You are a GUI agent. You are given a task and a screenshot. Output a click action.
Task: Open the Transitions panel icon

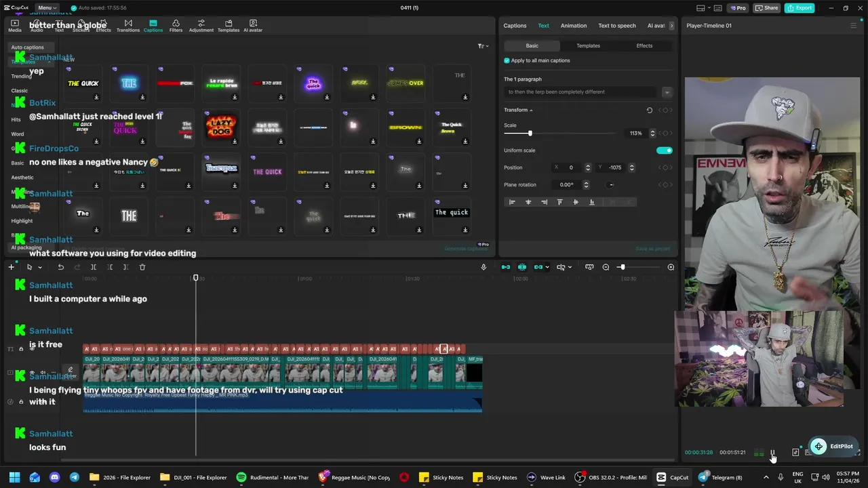pos(127,26)
